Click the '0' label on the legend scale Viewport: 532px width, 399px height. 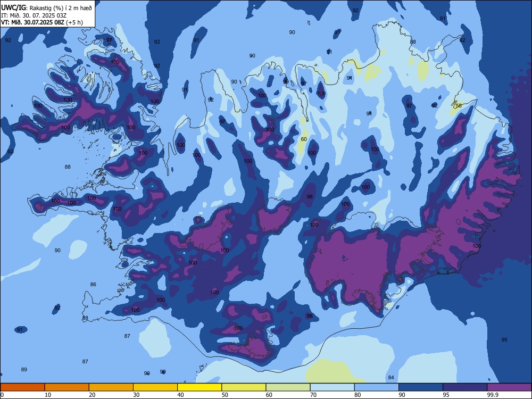click(x=2, y=395)
